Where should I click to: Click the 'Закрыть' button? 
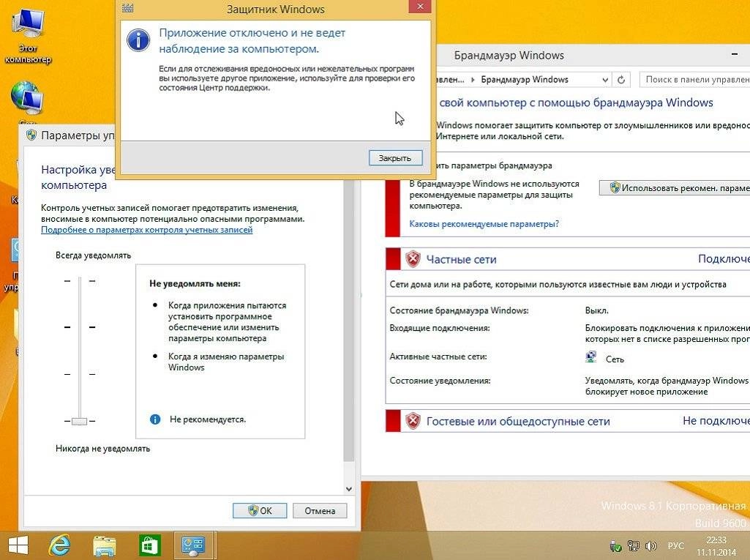click(395, 158)
